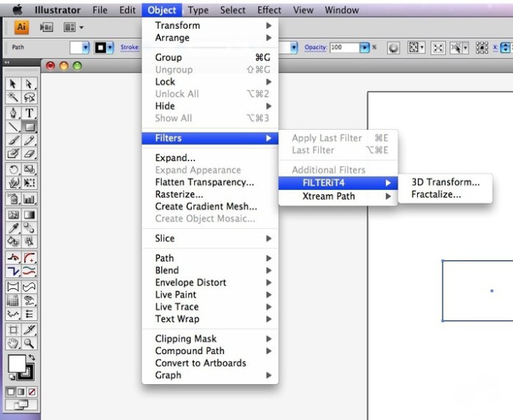This screenshot has width=513, height=420.
Task: Click the Select Similar Objects button
Action: pyautogui.click(x=459, y=48)
